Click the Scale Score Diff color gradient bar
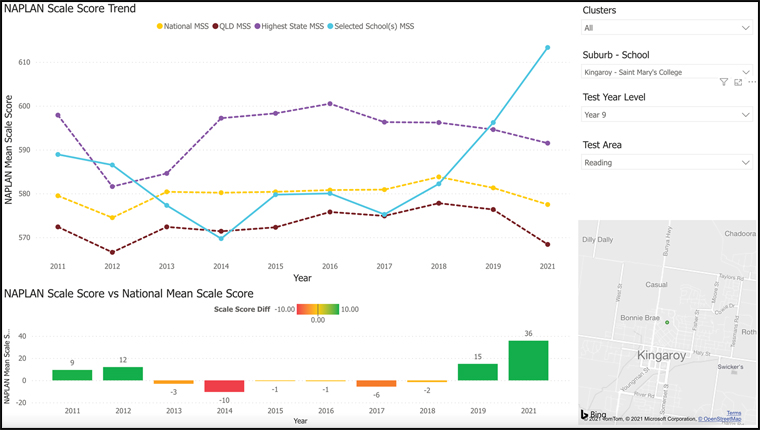This screenshot has width=760, height=430. (317, 309)
